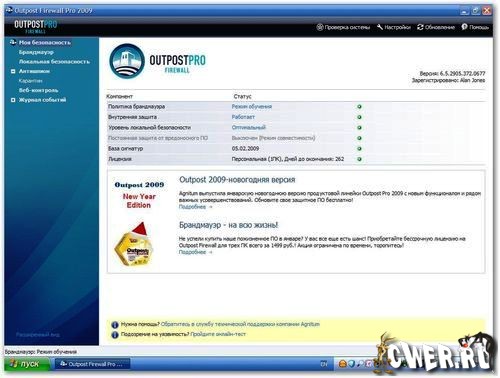Select Локальная безопасность in sidebar
Image resolution: width=500 pixels, height=378 pixels.
point(54,62)
